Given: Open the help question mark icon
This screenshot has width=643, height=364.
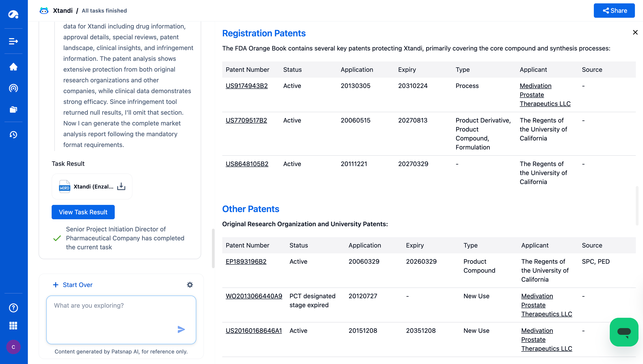Looking at the screenshot, I should click(13, 308).
